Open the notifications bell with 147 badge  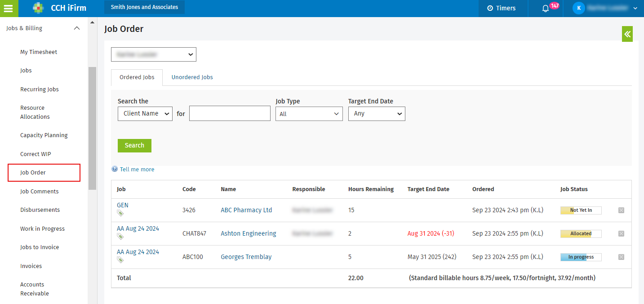click(x=546, y=9)
